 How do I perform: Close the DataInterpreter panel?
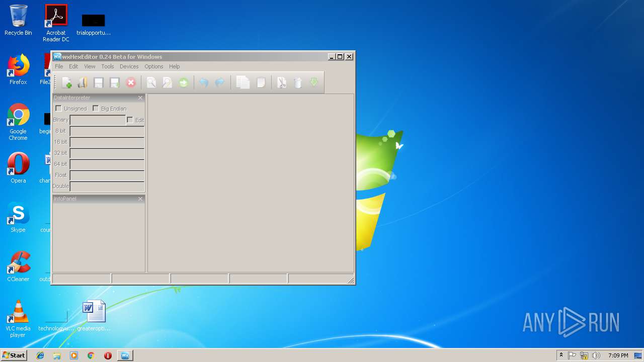click(140, 98)
